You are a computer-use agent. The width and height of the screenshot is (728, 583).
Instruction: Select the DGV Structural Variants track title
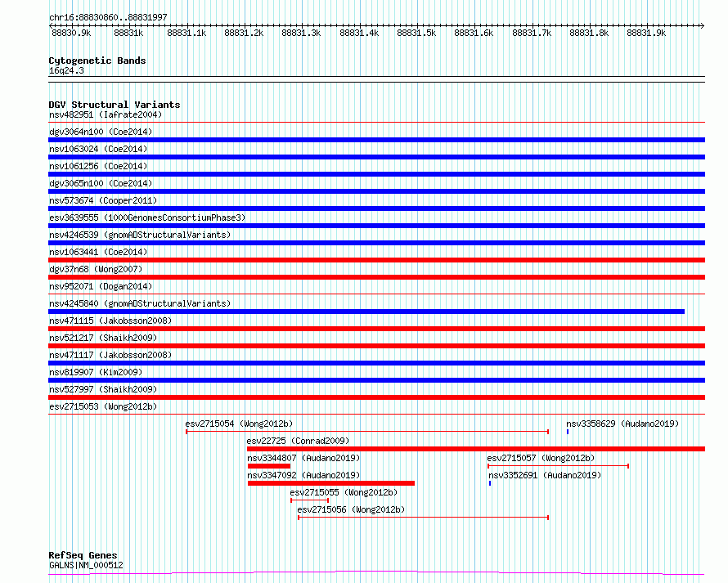(x=115, y=105)
